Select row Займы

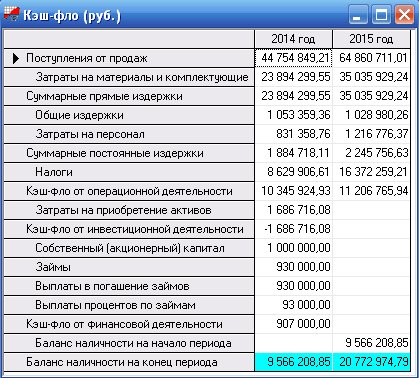(129, 267)
